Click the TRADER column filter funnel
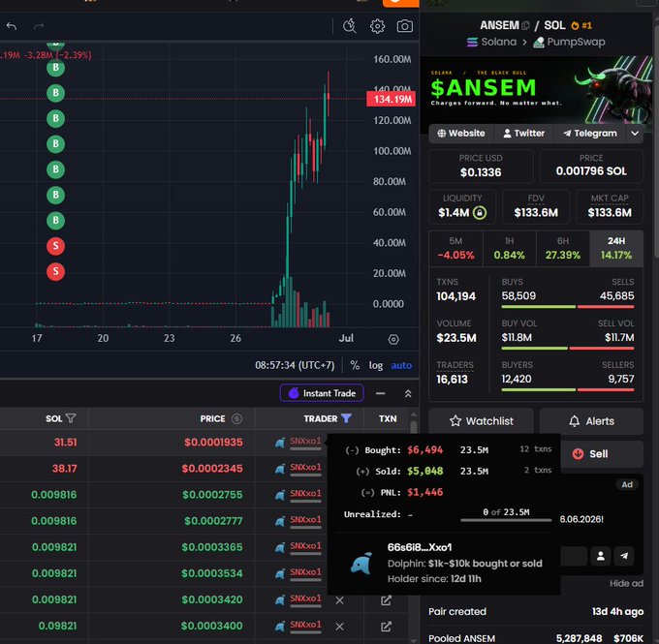Image resolution: width=659 pixels, height=644 pixels. pos(346,418)
